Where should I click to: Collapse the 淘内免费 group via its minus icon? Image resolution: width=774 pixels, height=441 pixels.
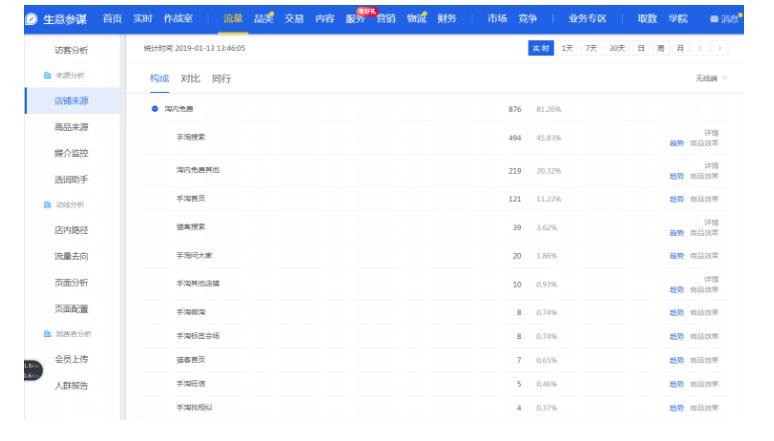click(155, 109)
